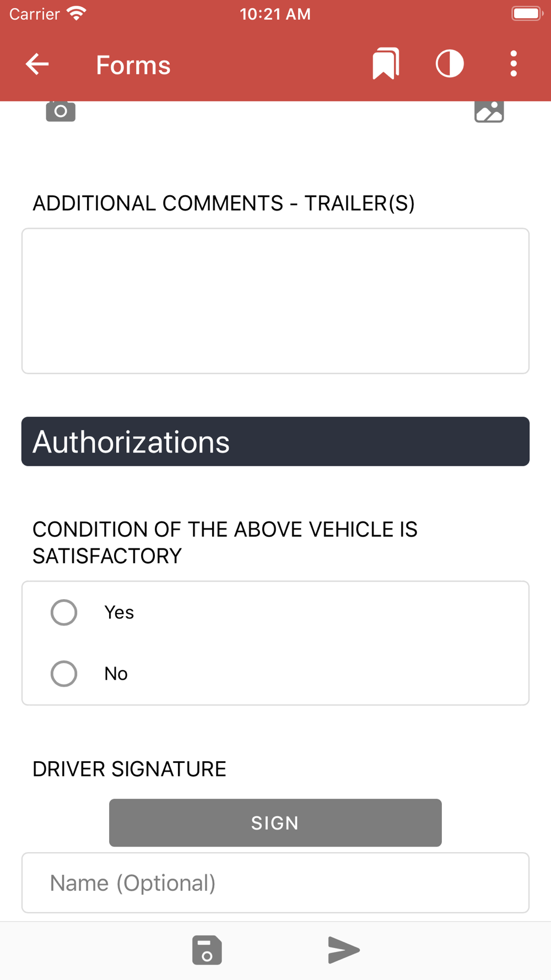The width and height of the screenshot is (551, 980).
Task: Tap the back arrow icon
Action: tap(37, 64)
